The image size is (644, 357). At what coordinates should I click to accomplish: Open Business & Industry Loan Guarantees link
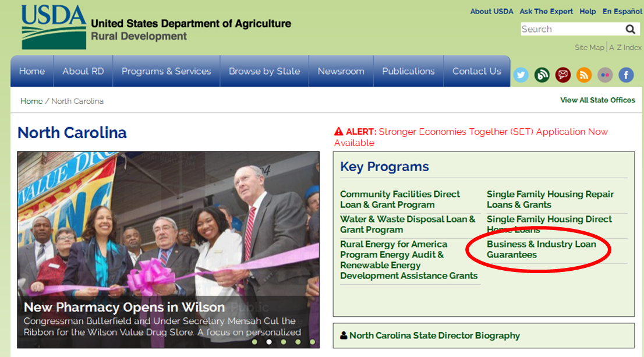tap(542, 249)
